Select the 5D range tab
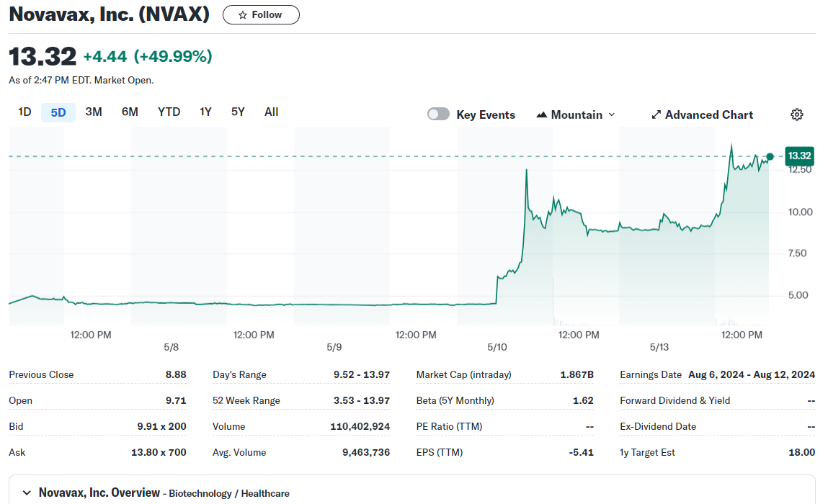The height and width of the screenshot is (504, 828). [58, 112]
